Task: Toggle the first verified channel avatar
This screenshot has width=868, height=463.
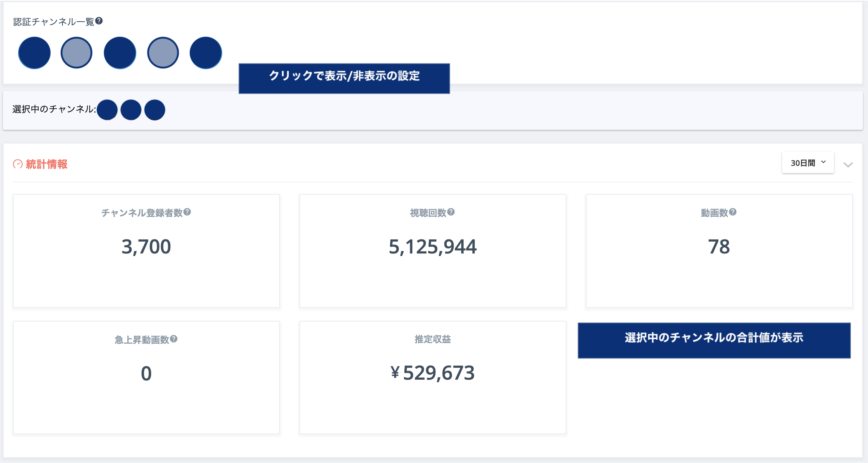Action: pos(34,53)
